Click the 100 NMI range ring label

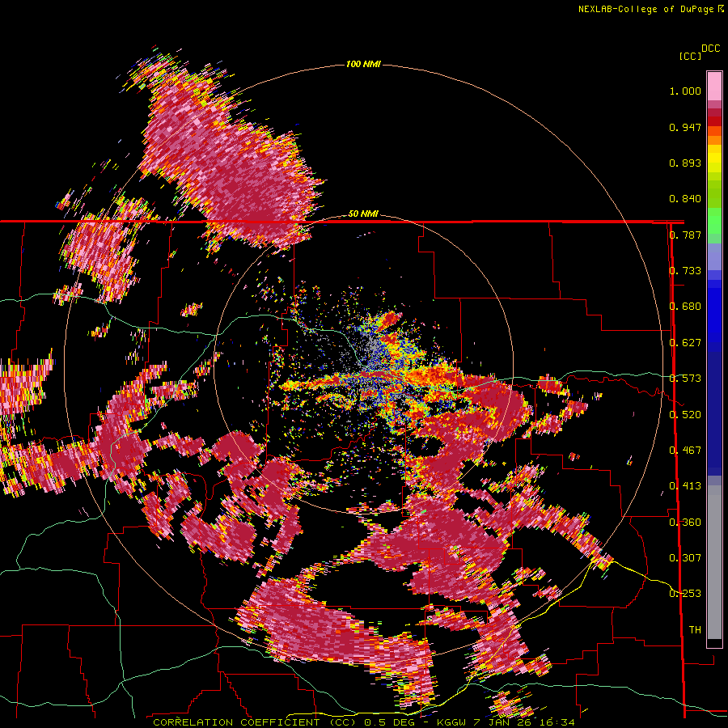click(363, 64)
